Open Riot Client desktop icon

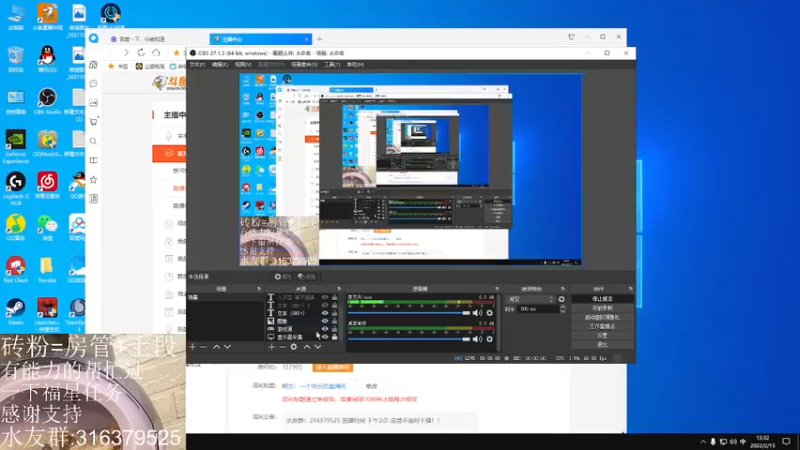click(x=16, y=269)
